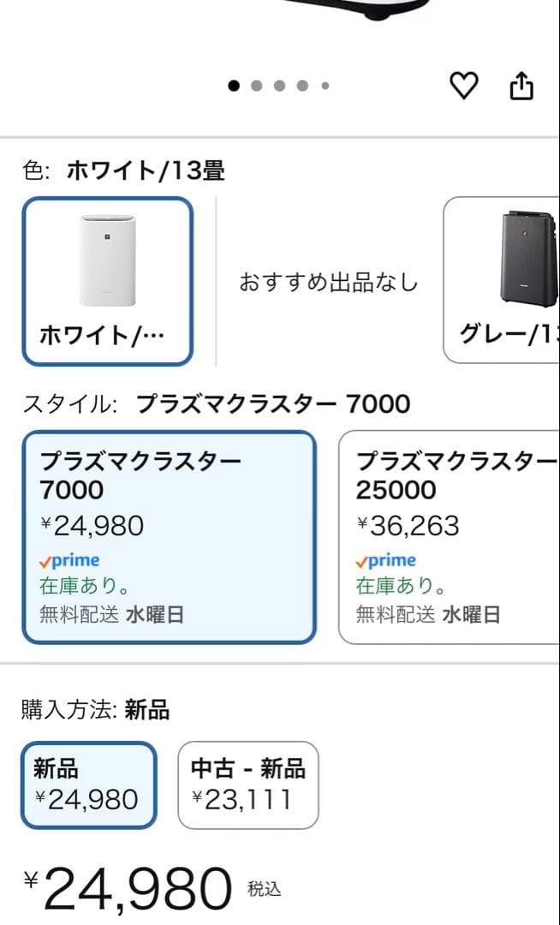Tap the second carousel navigation dot
This screenshot has width=560, height=925.
tap(255, 86)
